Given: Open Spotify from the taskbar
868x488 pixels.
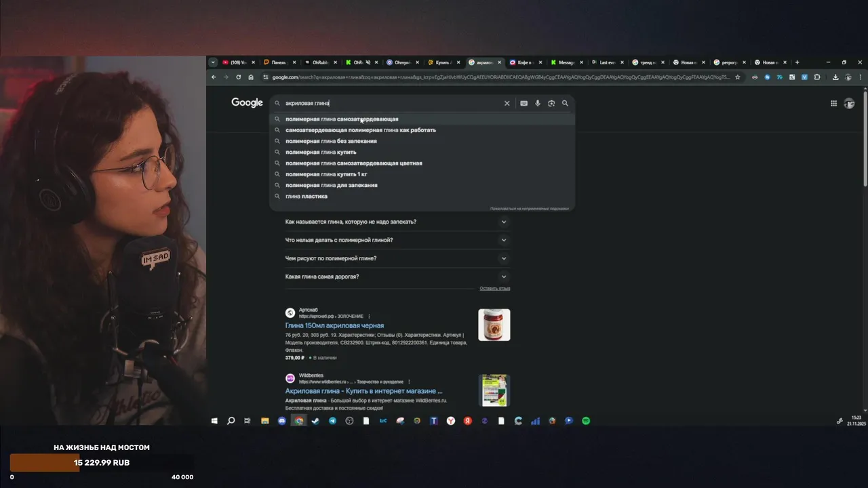Looking at the screenshot, I should click(586, 421).
